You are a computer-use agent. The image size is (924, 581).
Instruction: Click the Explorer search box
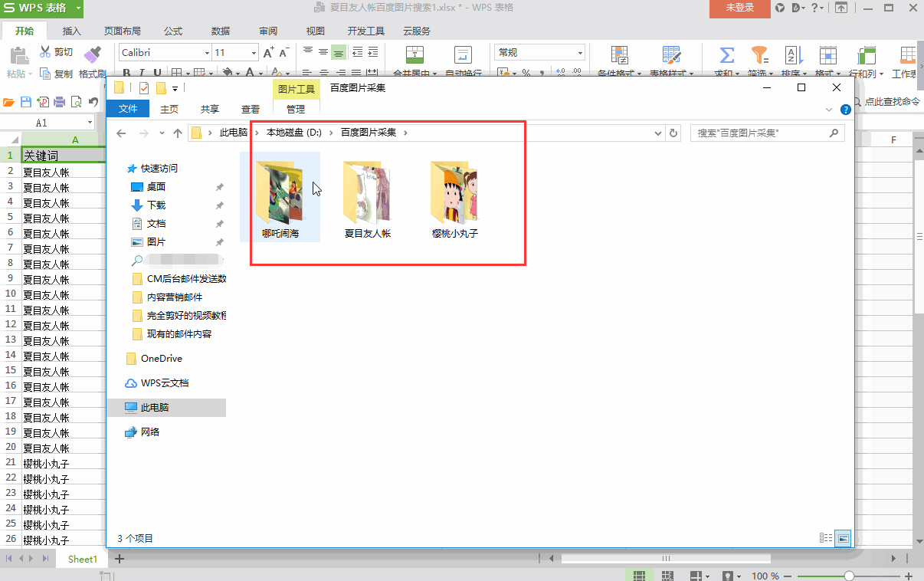(767, 133)
